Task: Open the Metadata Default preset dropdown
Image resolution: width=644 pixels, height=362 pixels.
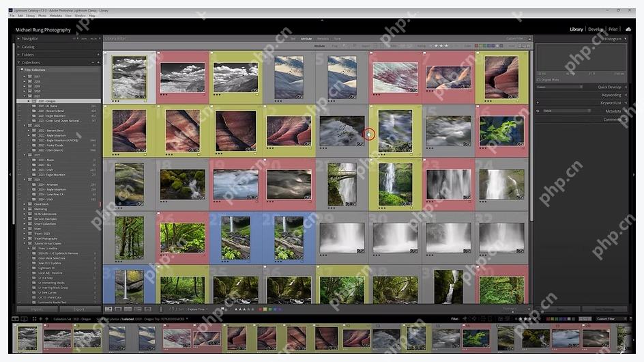Action: tap(567, 111)
